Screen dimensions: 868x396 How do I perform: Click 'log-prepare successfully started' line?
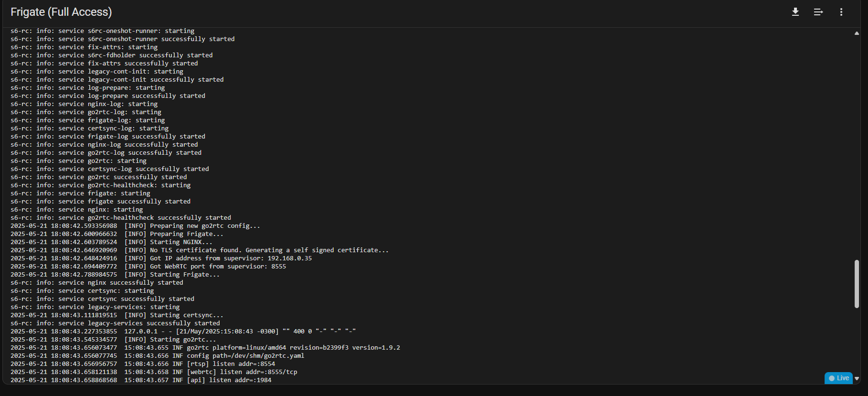(x=108, y=96)
